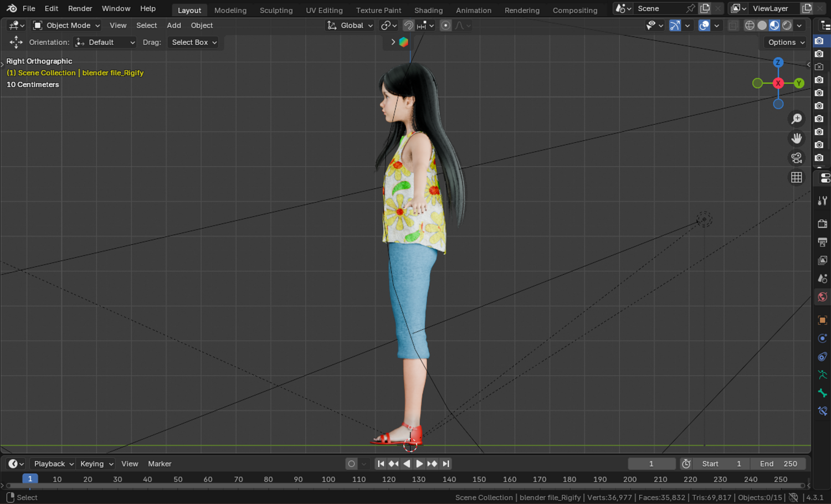
Task: Switch orthographic/perspective with grid gizmo
Action: [x=797, y=177]
